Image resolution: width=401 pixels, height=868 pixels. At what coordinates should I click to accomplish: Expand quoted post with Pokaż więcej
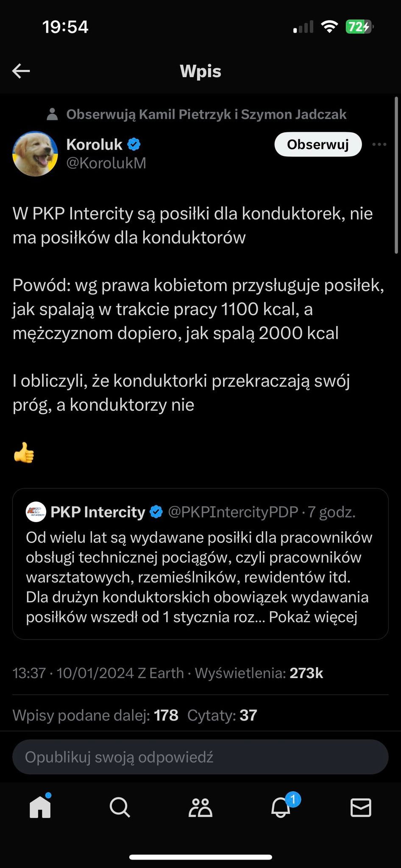313,617
